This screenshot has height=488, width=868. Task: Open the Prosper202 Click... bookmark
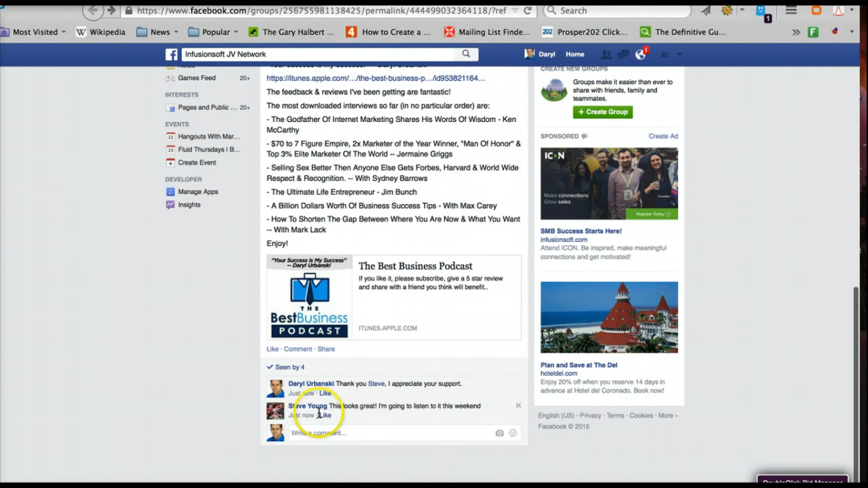click(585, 32)
